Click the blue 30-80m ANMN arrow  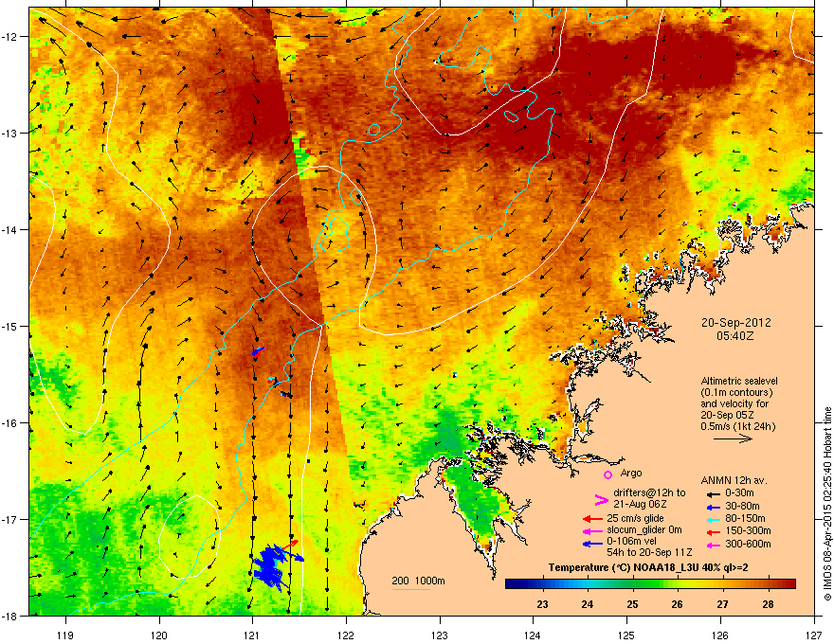712,507
